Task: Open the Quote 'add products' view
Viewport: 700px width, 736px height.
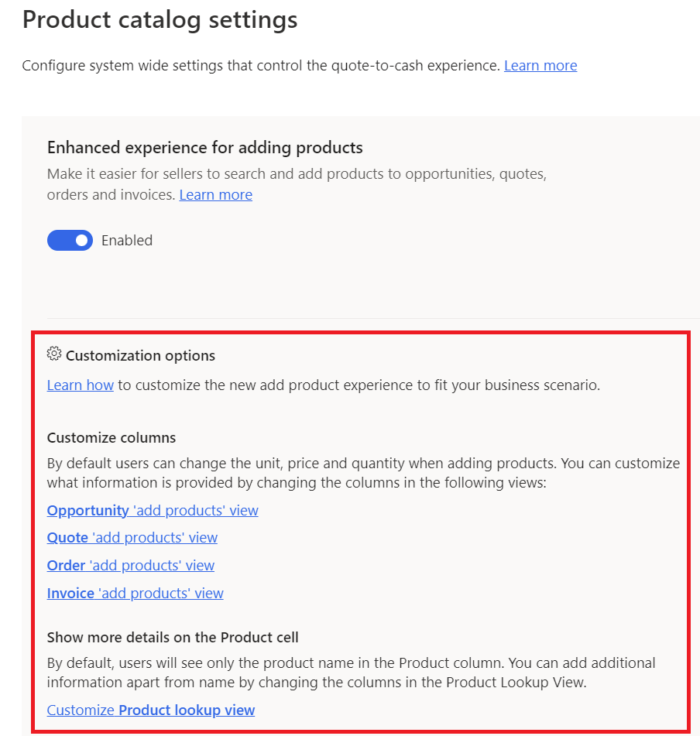Action: click(x=132, y=537)
